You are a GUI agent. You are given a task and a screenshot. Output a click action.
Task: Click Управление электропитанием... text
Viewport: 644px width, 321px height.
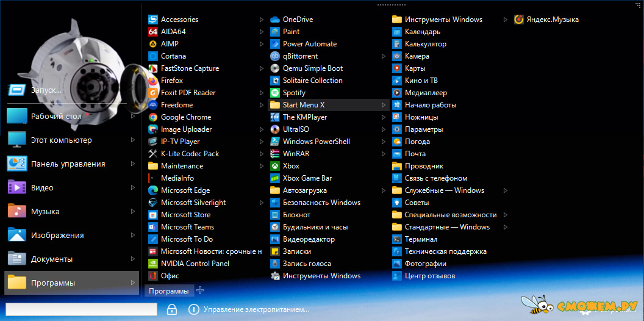click(x=256, y=309)
